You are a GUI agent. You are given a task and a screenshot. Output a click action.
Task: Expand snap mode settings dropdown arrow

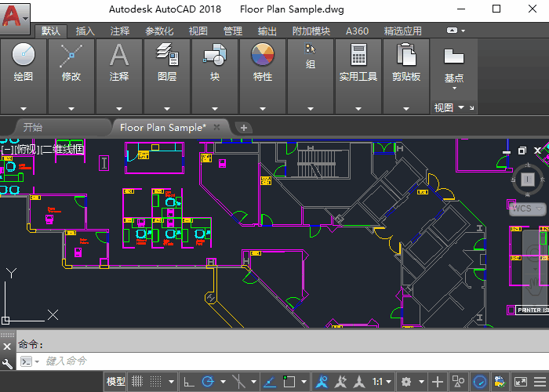171,382
